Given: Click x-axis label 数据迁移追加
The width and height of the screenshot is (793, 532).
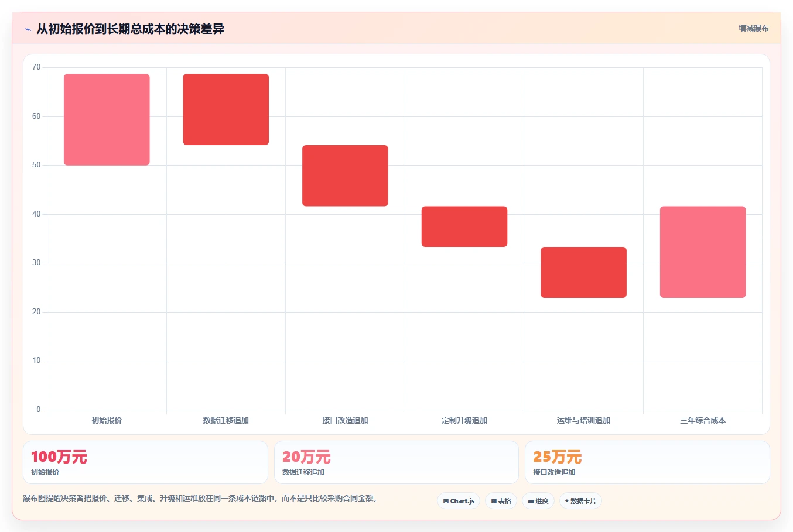Looking at the screenshot, I should (x=226, y=420).
